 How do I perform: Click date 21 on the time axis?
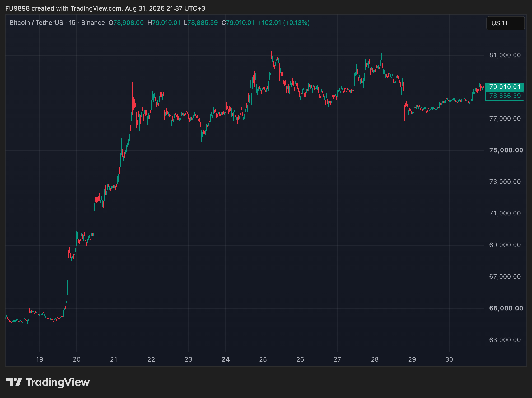coord(114,359)
